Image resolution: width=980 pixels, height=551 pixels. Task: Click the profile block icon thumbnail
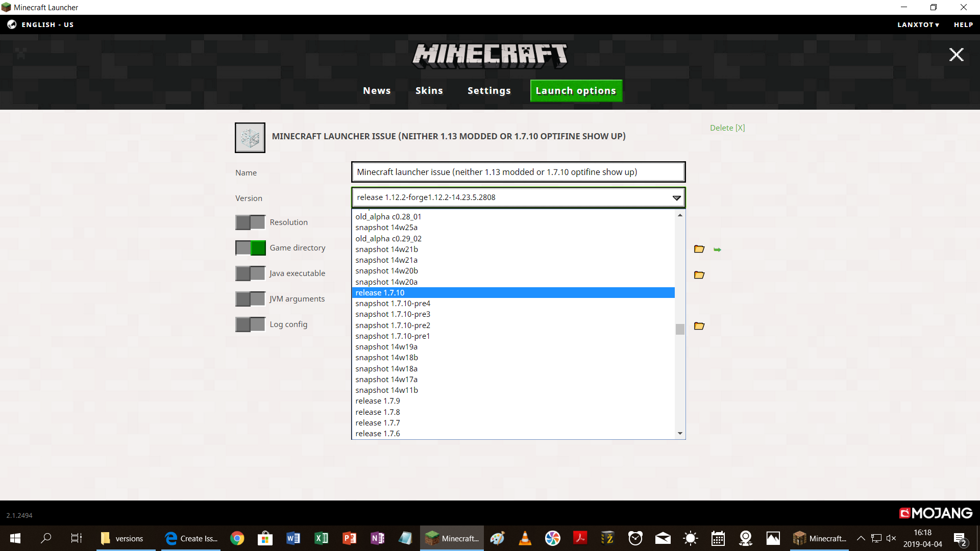tap(250, 138)
